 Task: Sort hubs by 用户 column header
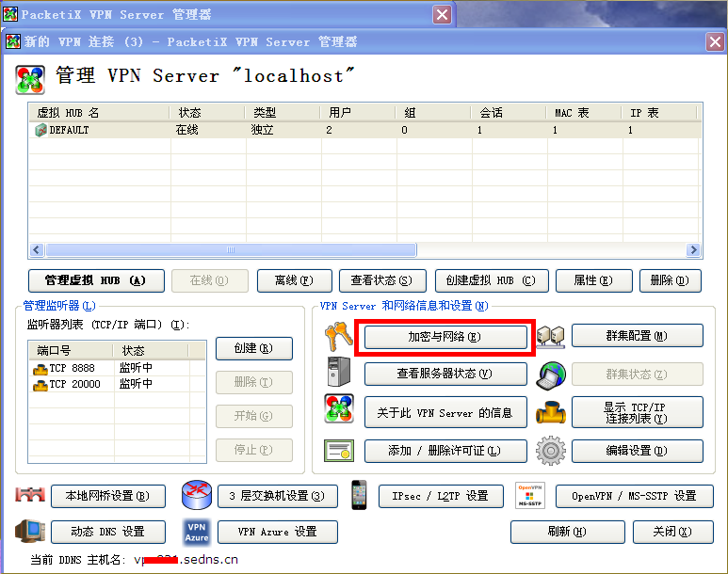click(358, 113)
